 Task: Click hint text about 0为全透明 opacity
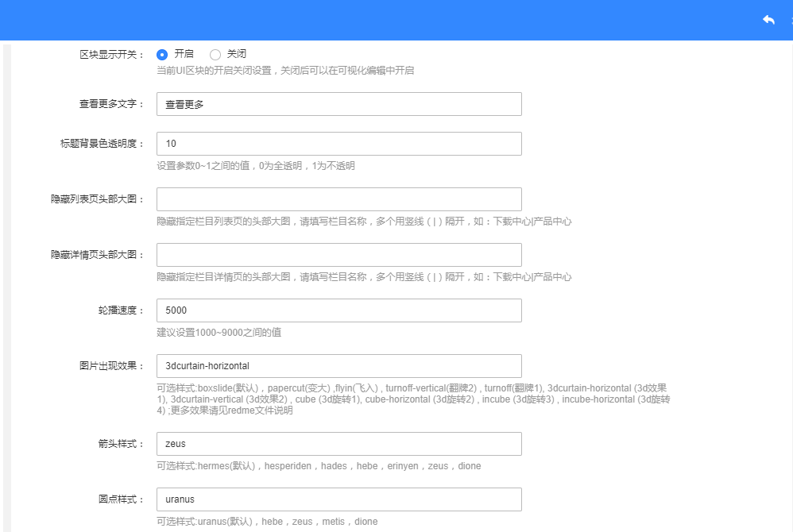(255, 166)
